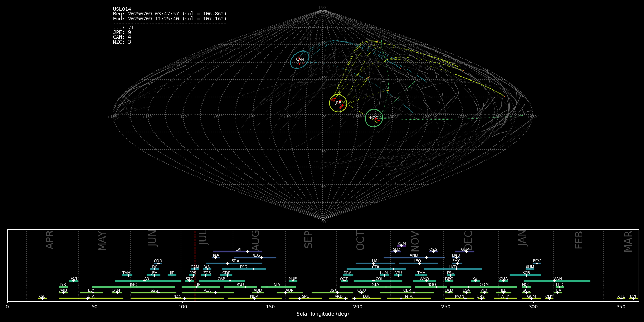Click the End: 20250709 11:25:40 line
644x322 pixels.
tap(170, 19)
